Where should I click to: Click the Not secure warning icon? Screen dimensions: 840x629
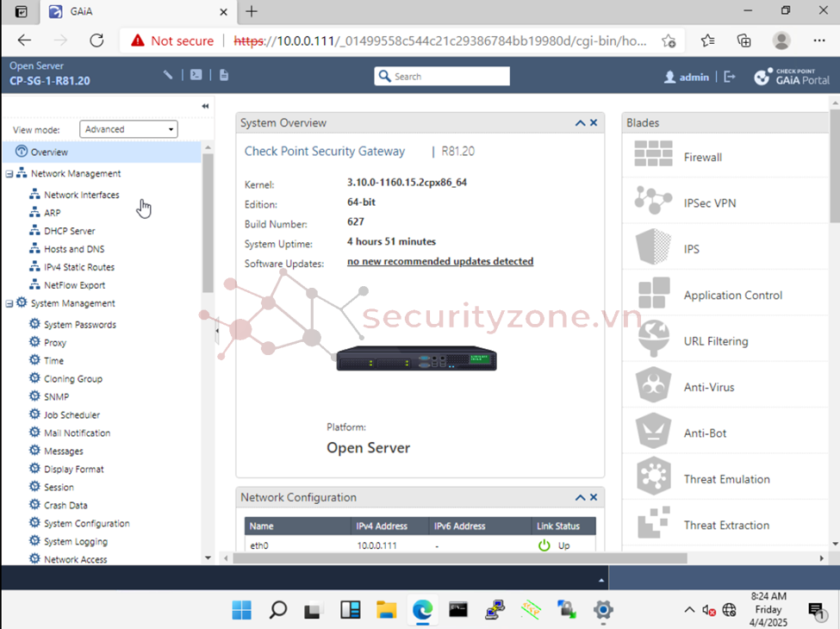tap(138, 40)
